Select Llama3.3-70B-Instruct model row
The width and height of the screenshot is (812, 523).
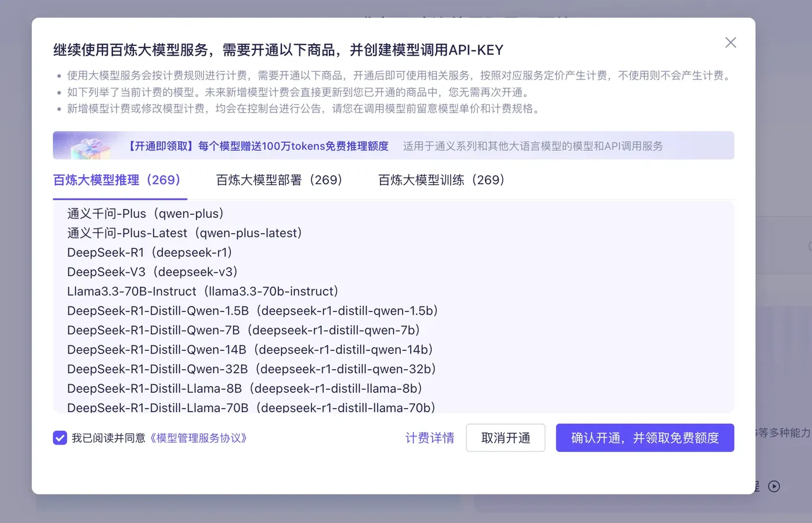pyautogui.click(x=203, y=291)
